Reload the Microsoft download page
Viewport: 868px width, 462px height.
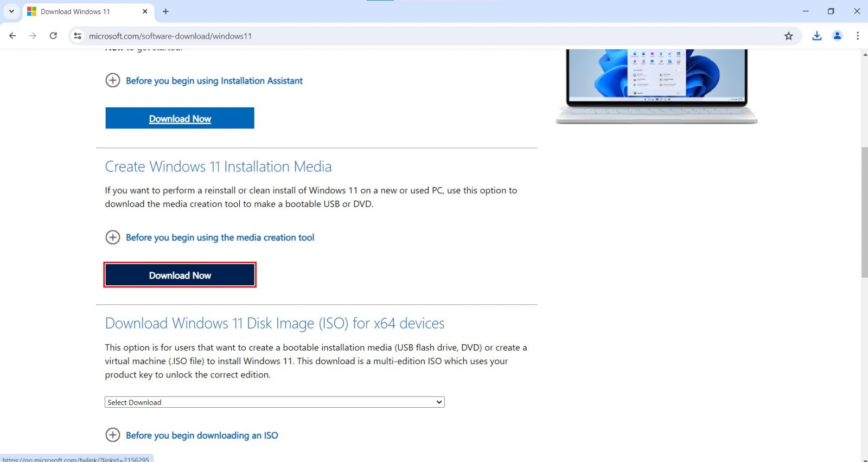pyautogui.click(x=53, y=36)
